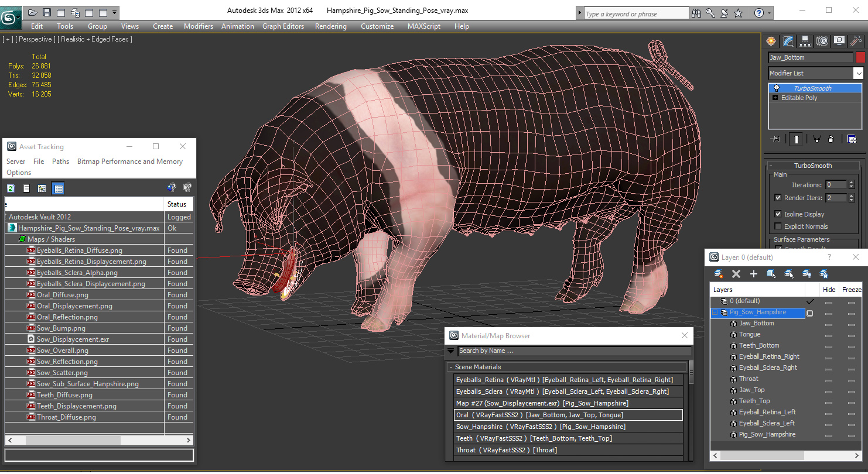Click the search binoculars icon in title bar
The width and height of the screenshot is (868, 474).
[x=696, y=12]
